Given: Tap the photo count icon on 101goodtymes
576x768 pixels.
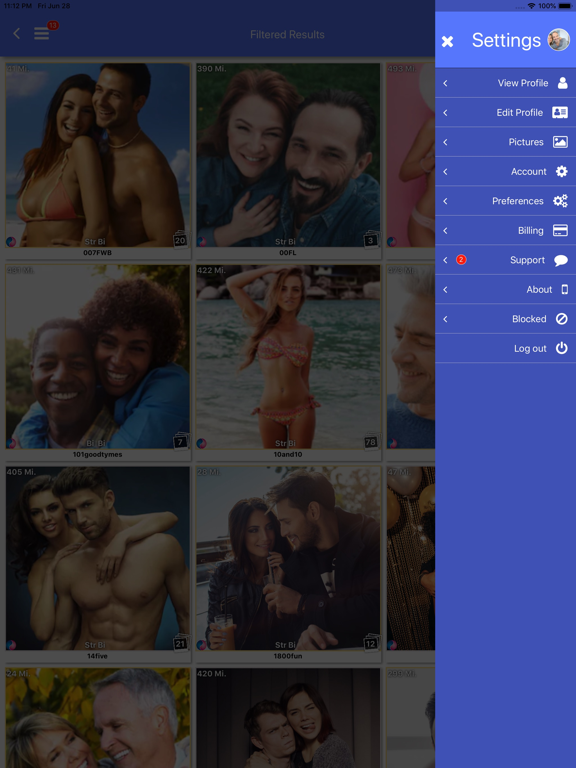Looking at the screenshot, I should click(x=180, y=442).
